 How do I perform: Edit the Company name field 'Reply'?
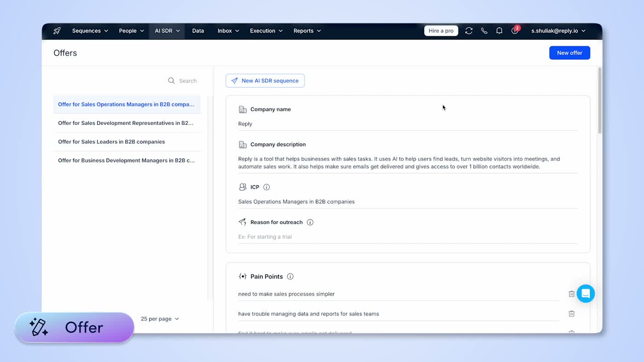(x=408, y=124)
